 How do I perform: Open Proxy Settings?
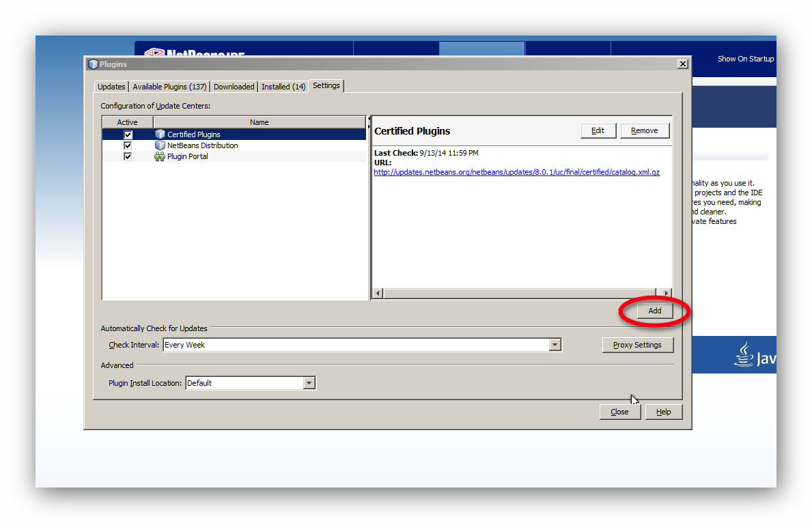click(637, 345)
